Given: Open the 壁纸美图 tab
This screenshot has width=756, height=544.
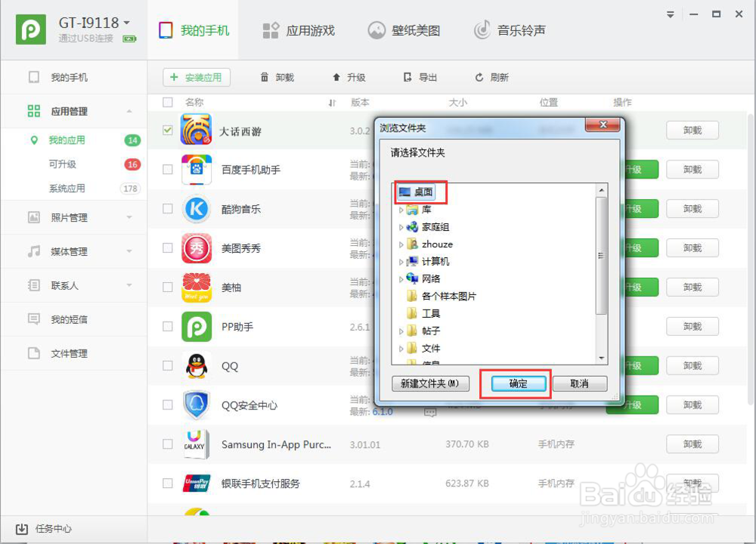Looking at the screenshot, I should click(x=404, y=30).
